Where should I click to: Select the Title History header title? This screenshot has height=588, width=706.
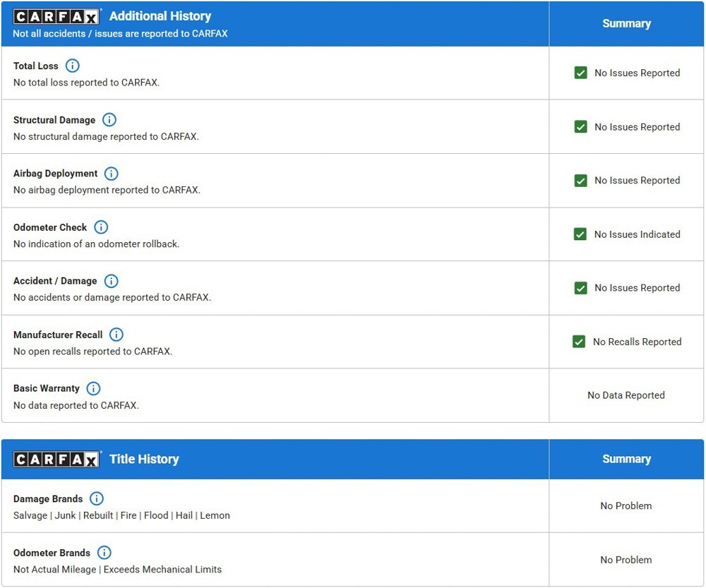click(144, 460)
